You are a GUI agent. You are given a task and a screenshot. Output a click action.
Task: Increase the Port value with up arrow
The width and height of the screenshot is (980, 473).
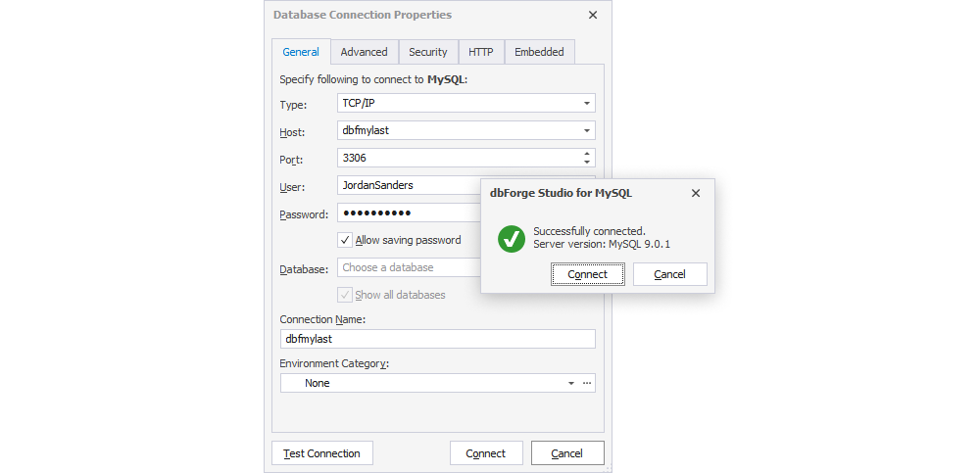587,154
